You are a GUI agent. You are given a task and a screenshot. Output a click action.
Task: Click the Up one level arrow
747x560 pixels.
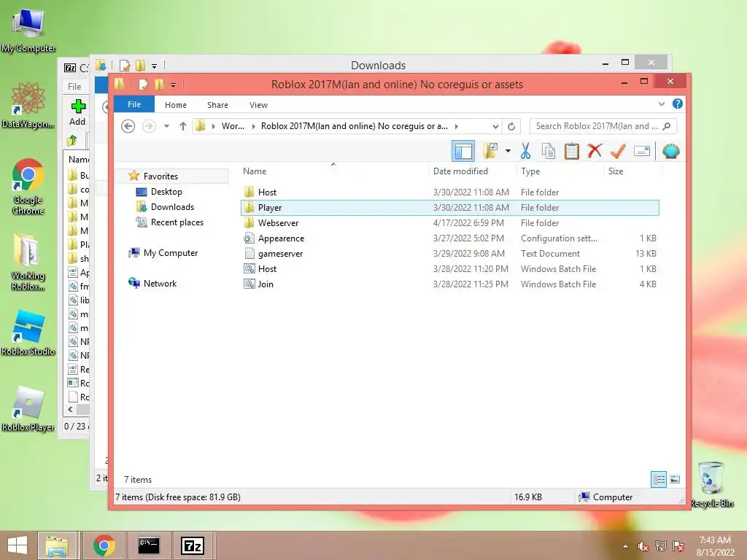pos(183,126)
